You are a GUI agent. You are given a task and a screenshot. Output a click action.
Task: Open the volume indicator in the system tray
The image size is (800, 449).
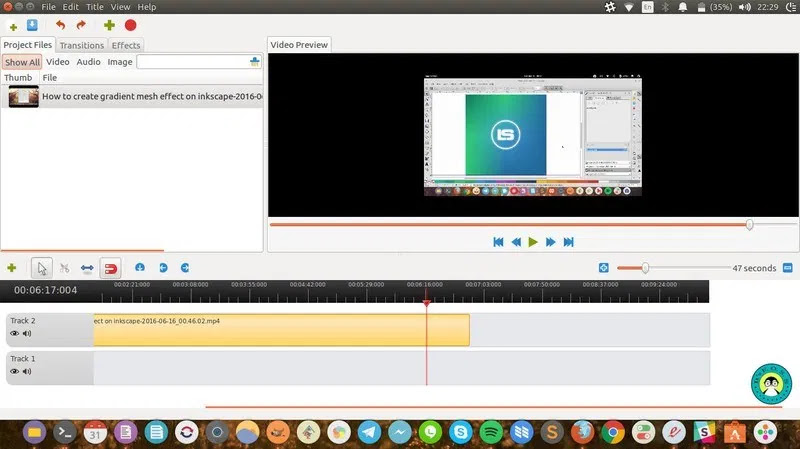click(744, 7)
